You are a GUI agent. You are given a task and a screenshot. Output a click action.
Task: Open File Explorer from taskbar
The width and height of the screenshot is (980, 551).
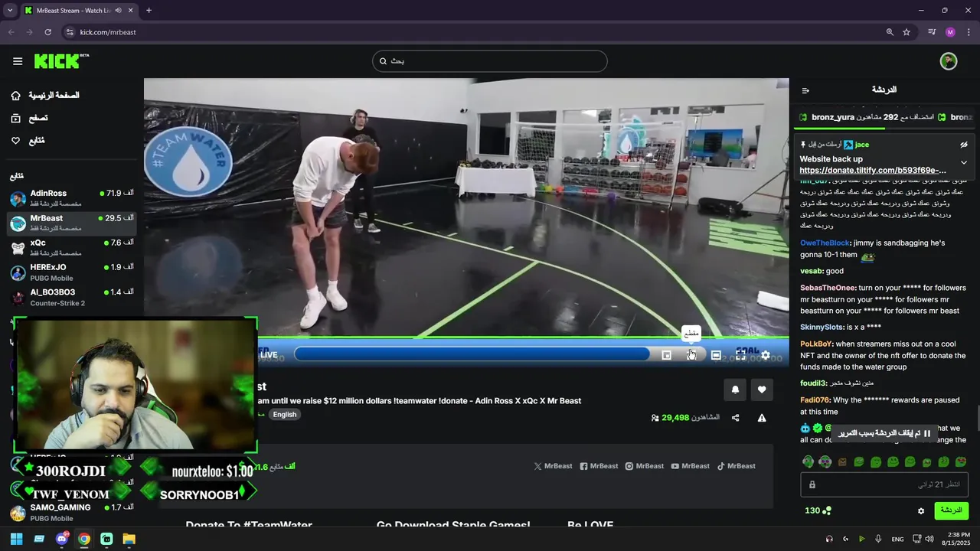(129, 539)
